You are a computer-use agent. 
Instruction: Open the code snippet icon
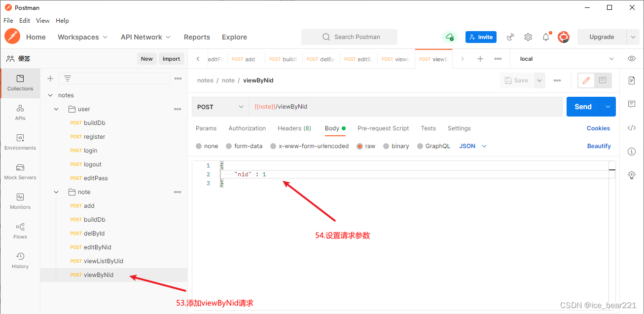[x=632, y=128]
